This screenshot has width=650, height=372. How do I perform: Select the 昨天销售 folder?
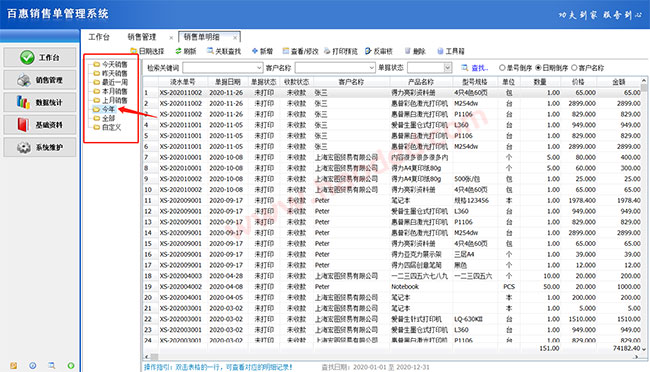(110, 73)
